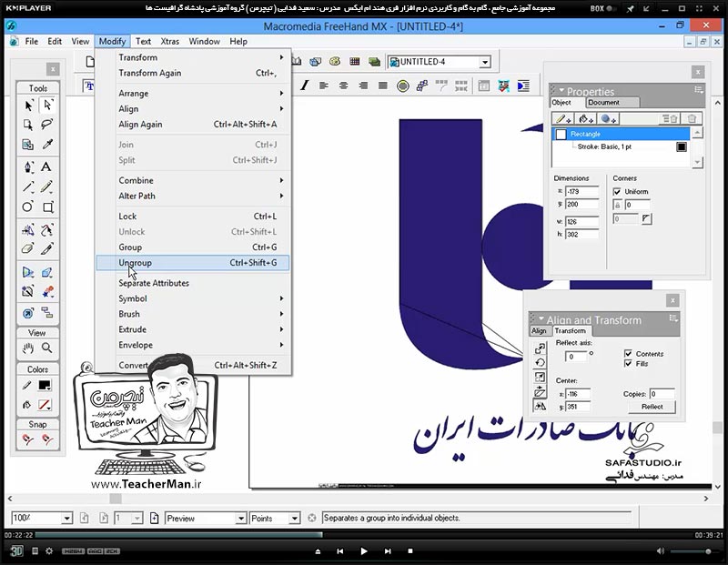Select the Ellipse tool
This screenshot has height=565, width=728.
[28, 207]
